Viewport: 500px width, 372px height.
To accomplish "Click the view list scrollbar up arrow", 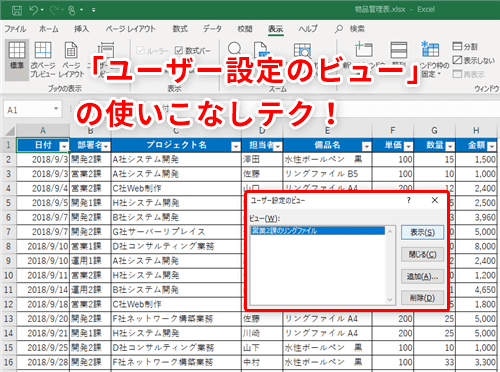I will (x=390, y=231).
